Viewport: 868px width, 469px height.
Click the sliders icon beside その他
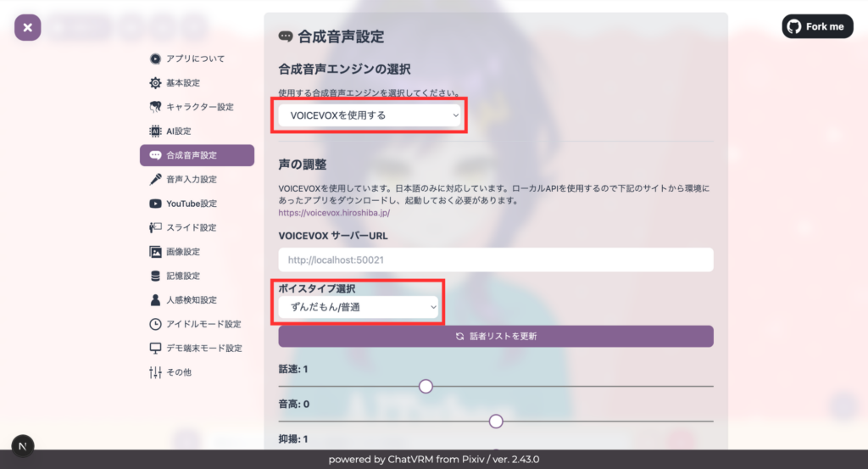point(155,372)
